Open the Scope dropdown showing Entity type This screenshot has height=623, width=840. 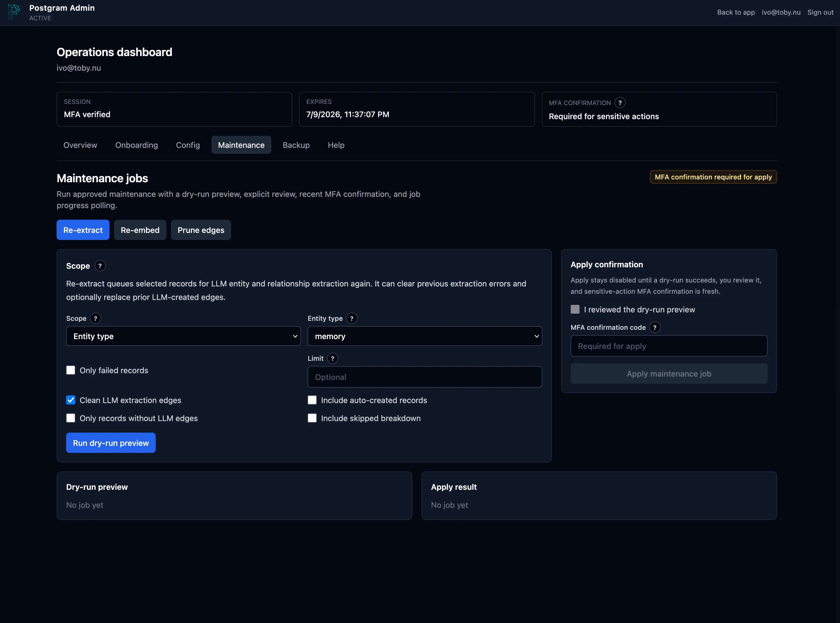(184, 336)
